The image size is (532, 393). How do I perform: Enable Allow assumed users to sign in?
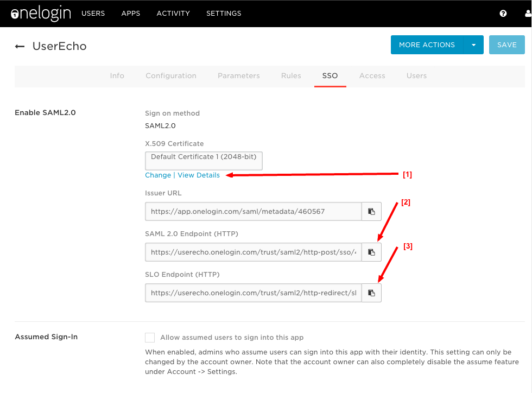pyautogui.click(x=150, y=337)
